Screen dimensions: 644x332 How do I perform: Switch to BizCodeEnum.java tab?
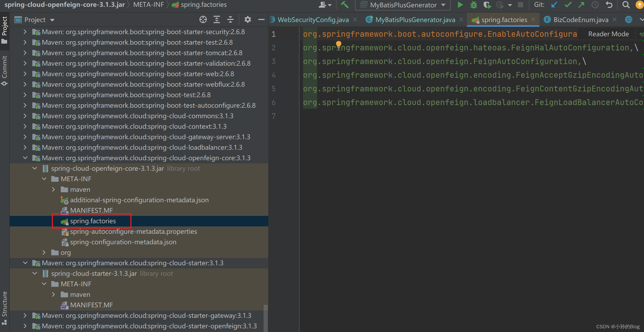pyautogui.click(x=581, y=20)
